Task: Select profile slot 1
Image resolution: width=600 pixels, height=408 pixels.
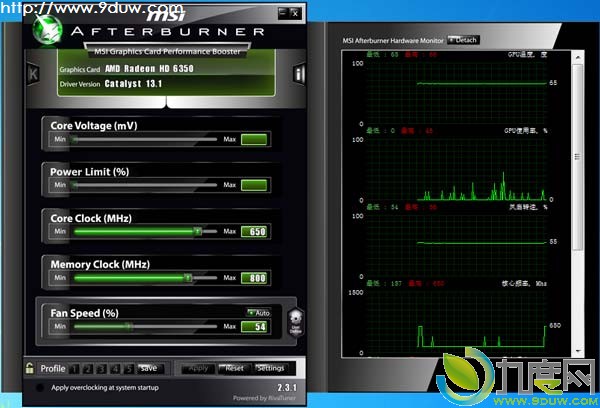Action: coord(75,369)
